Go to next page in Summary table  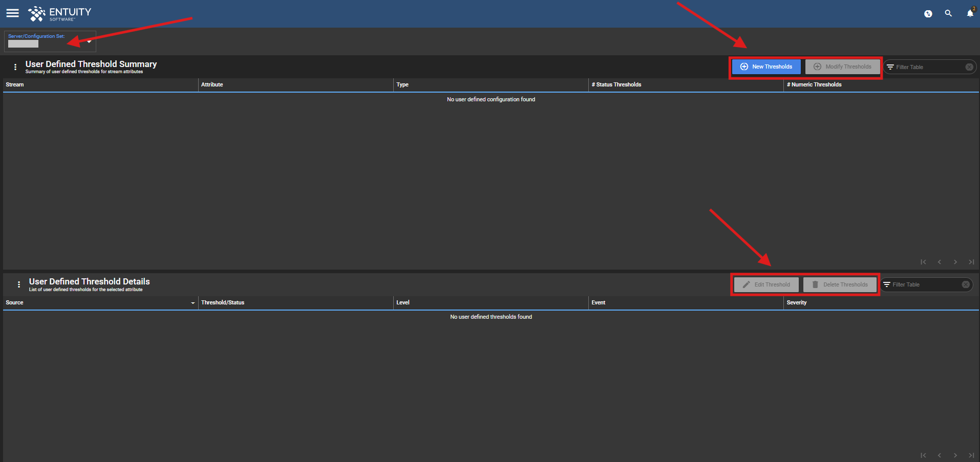pyautogui.click(x=955, y=262)
